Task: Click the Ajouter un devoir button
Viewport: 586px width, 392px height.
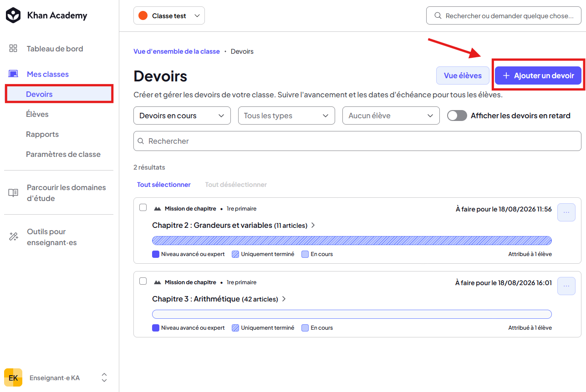Action: (538, 75)
